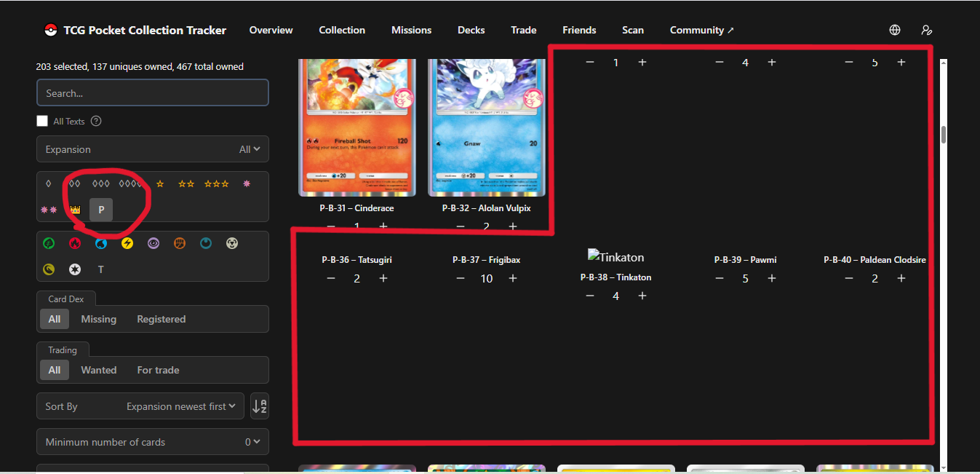Filter by four-diamond rarity

point(132,183)
